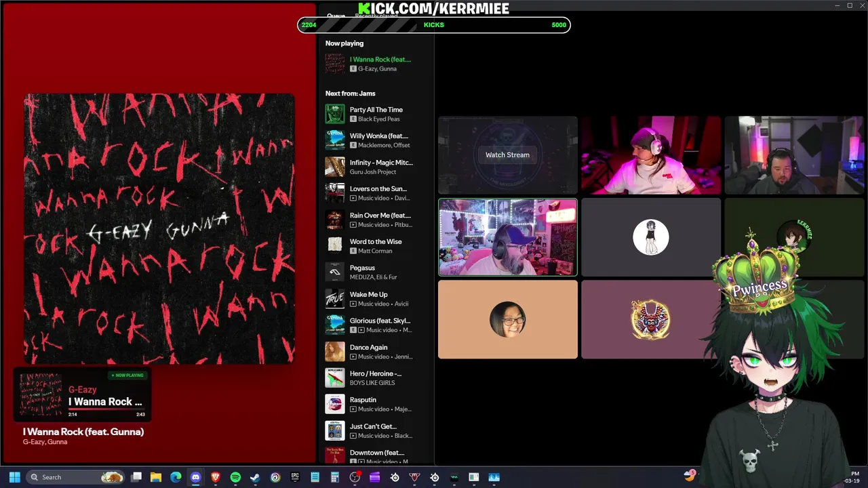Click the Black Eyed Peas artist name
This screenshot has height=488, width=868.
point(379,119)
